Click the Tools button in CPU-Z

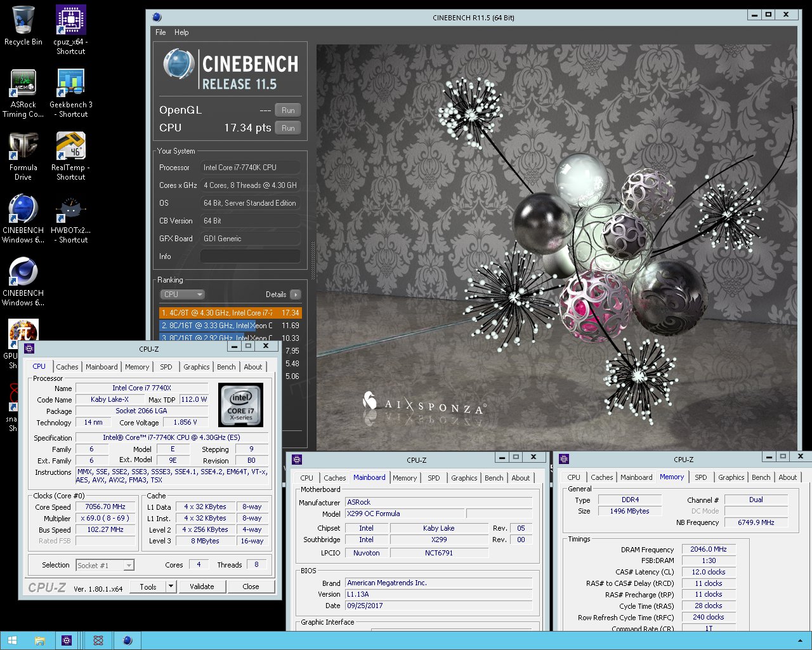pyautogui.click(x=148, y=587)
